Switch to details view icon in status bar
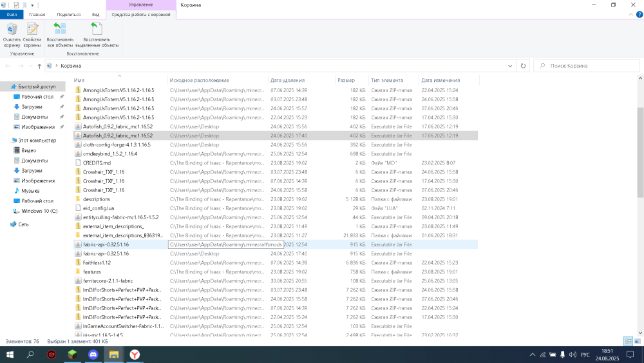Viewport: 644px width, 363px height. pyautogui.click(x=628, y=341)
